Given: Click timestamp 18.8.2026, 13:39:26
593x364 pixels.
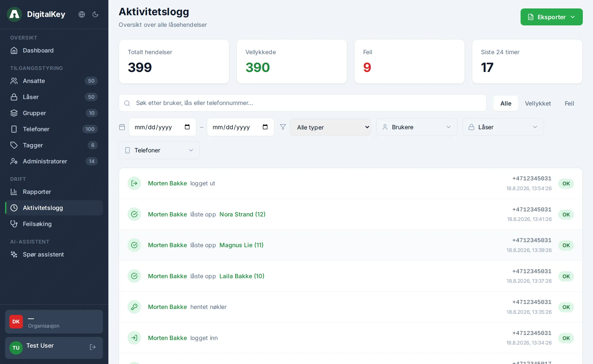Looking at the screenshot, I should (x=529, y=250).
